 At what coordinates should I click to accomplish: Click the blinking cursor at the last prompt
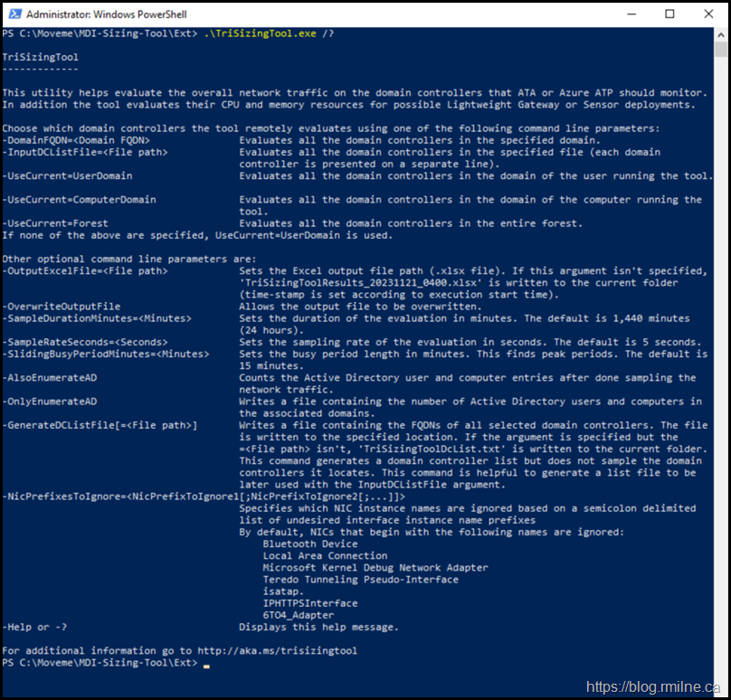[207, 663]
